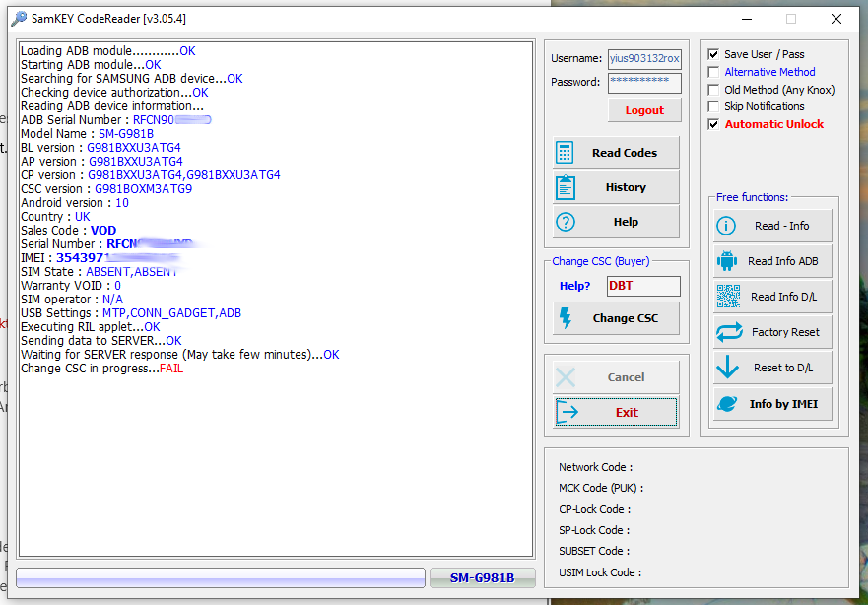
Task: Enable Old Method (Any Knox) checkbox
Action: tap(713, 90)
